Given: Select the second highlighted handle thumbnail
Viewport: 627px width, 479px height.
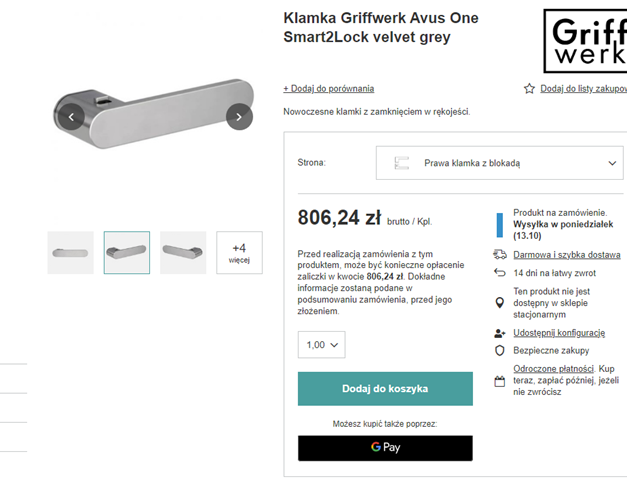Looking at the screenshot, I should pyautogui.click(x=127, y=252).
